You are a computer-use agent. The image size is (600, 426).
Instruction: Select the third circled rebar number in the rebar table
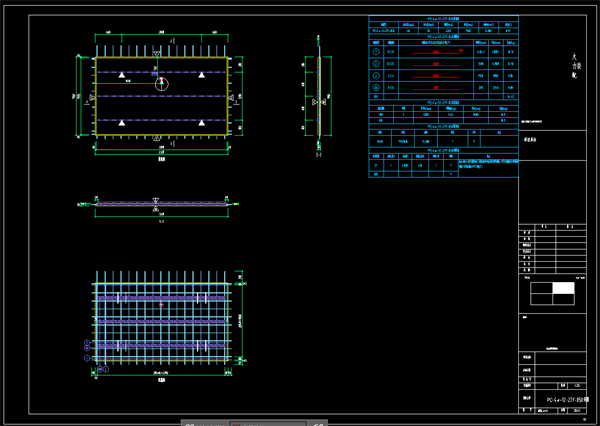[376, 76]
